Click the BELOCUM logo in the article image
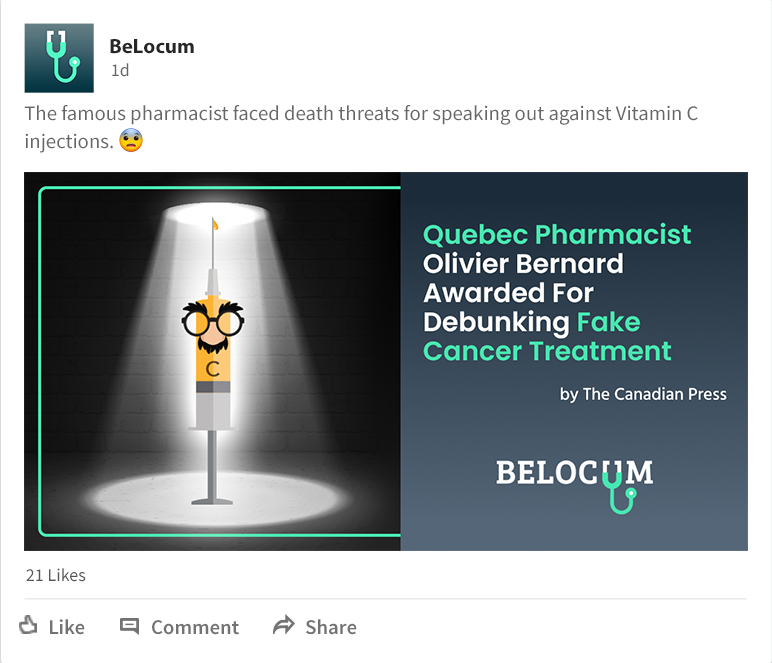Viewport: 772px width, 663px height. tap(575, 480)
